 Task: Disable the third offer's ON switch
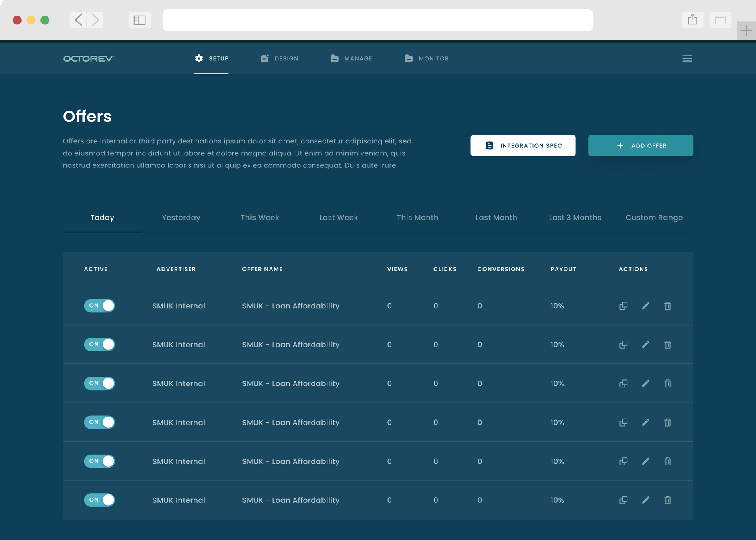click(99, 383)
